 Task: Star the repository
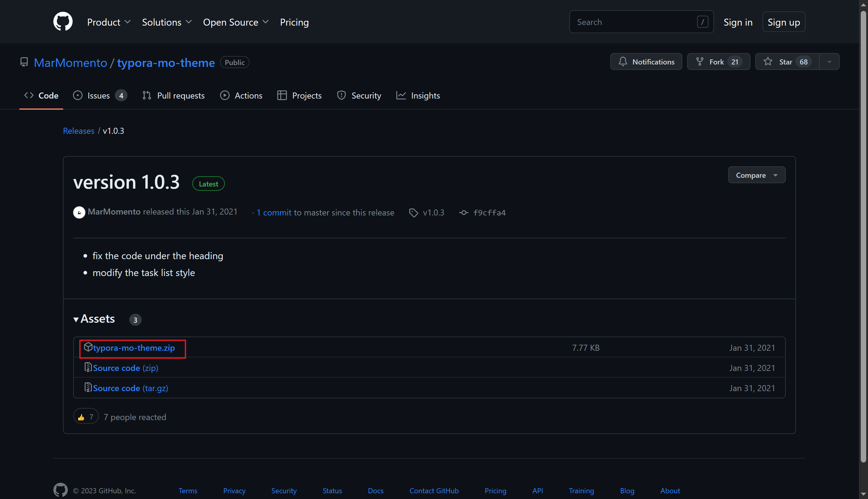[x=787, y=62]
